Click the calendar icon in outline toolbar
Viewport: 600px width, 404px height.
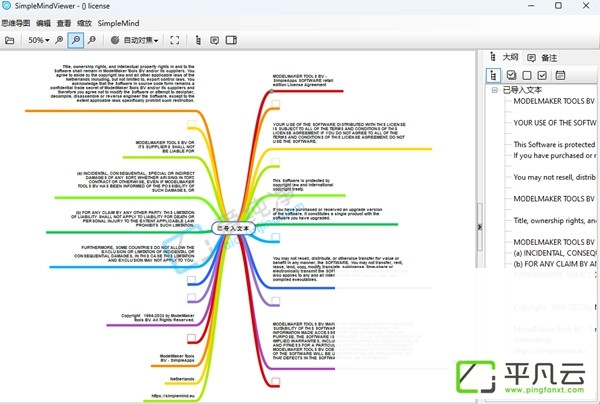coord(560,75)
